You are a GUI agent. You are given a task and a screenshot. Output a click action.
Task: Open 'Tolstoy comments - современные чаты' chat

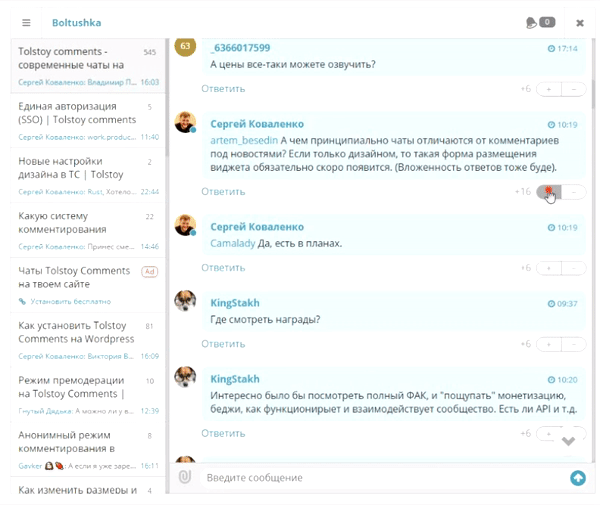(88, 66)
